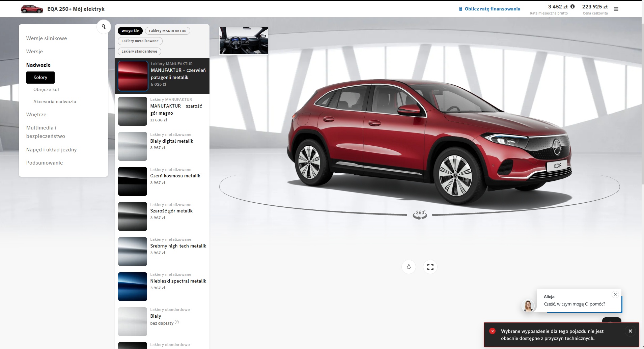Viewport: 644px width, 349px height.
Task: Click Oblicz ratę finansowania link
Action: point(493,9)
